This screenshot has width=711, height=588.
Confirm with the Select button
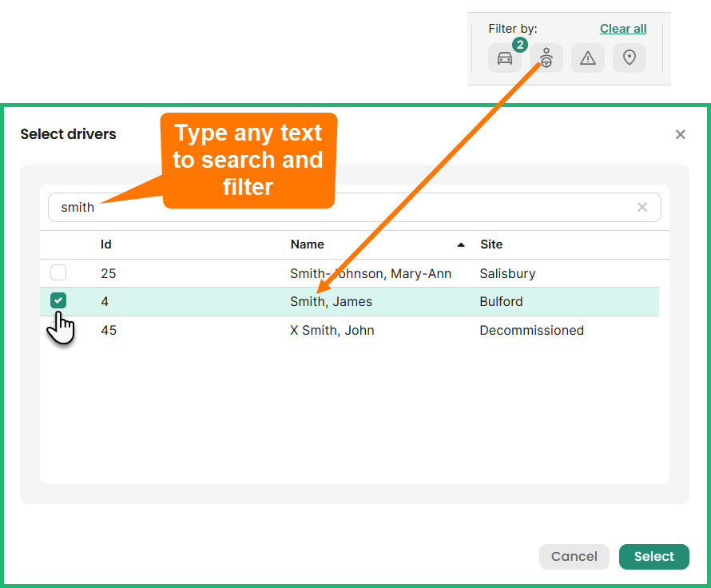coord(653,557)
